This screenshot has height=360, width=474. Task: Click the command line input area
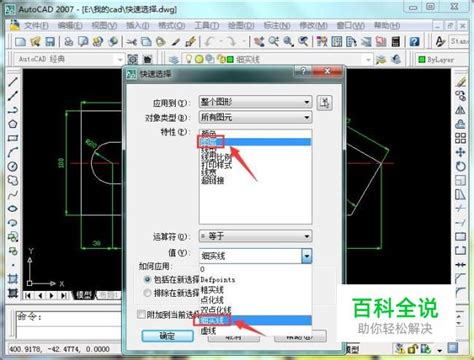[69, 332]
